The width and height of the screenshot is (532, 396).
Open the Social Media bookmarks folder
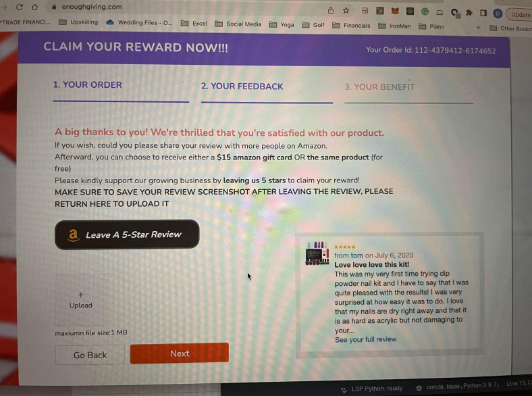[x=238, y=24]
